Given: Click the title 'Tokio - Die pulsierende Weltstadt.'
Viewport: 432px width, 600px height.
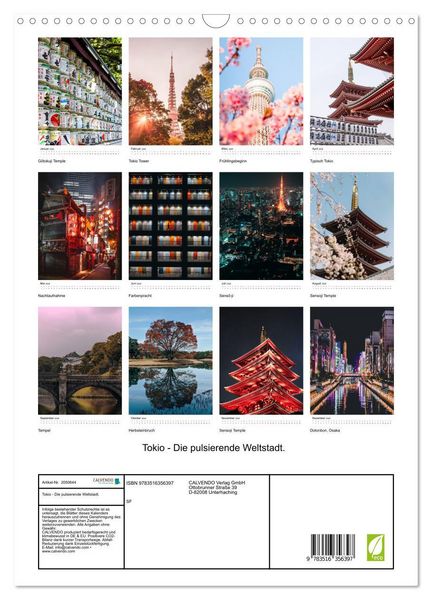Looking at the screenshot, I should pos(214,448).
